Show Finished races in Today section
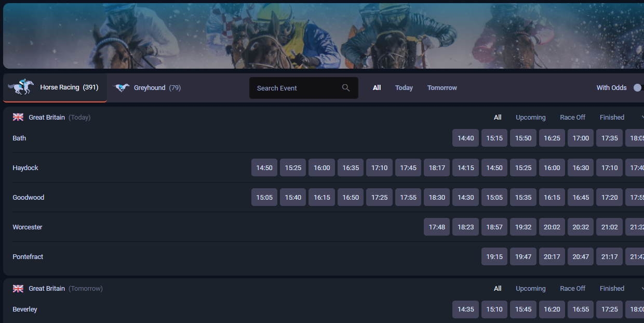This screenshot has height=323, width=644. (612, 117)
